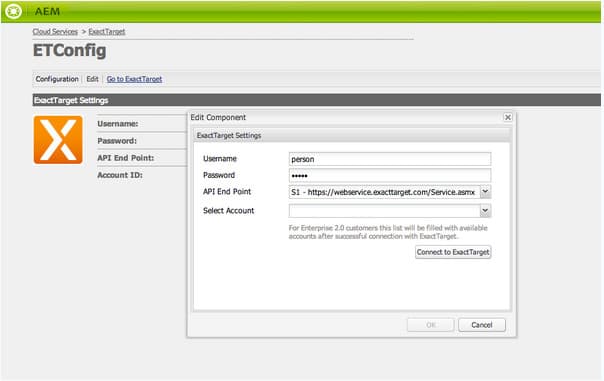
Task: Click the dimmed OK button
Action: (x=431, y=325)
